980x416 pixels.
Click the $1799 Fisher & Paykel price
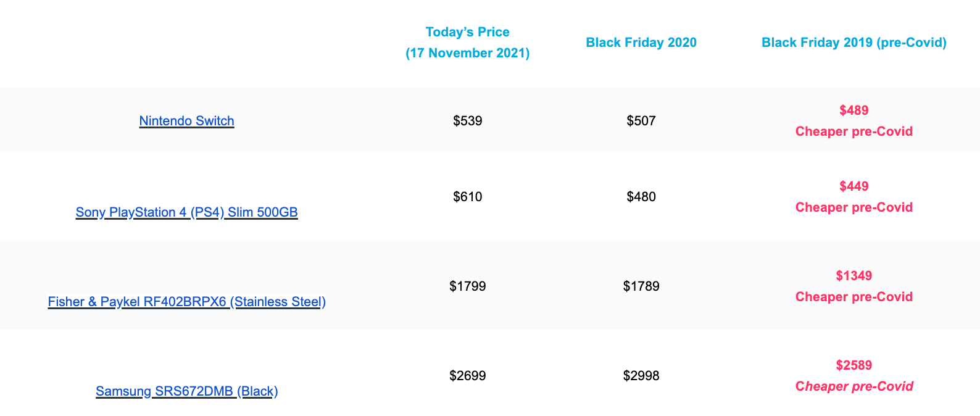[x=467, y=286]
